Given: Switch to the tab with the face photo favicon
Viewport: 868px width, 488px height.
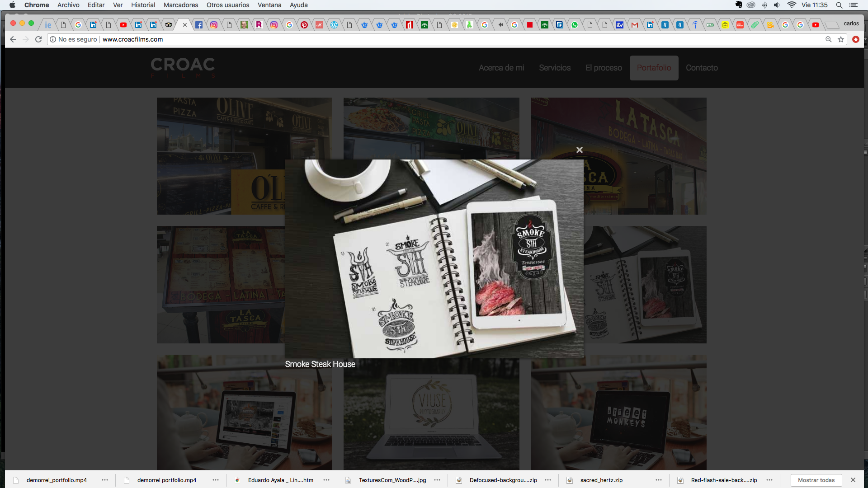Looking at the screenshot, I should coord(244,25).
